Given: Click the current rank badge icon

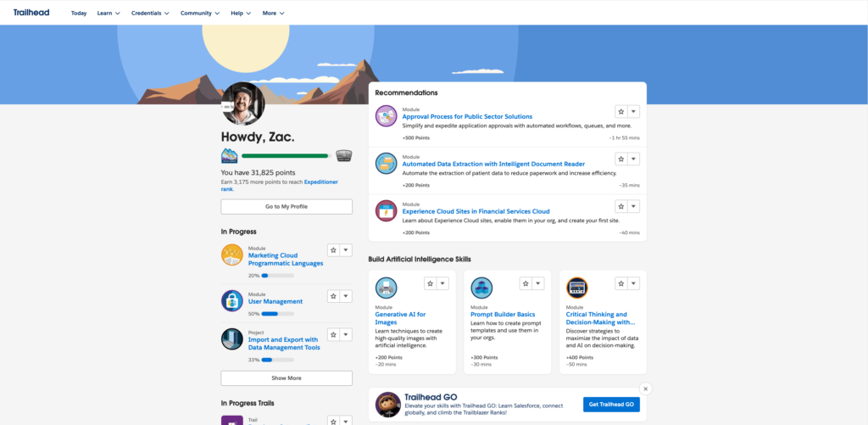Looking at the screenshot, I should (229, 156).
